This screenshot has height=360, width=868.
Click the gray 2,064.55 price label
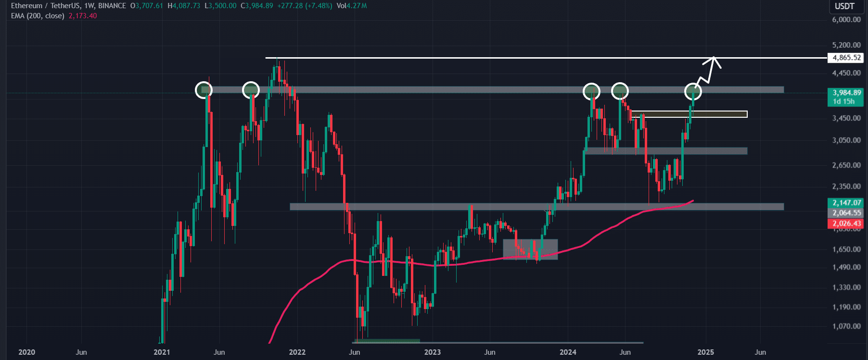point(845,213)
